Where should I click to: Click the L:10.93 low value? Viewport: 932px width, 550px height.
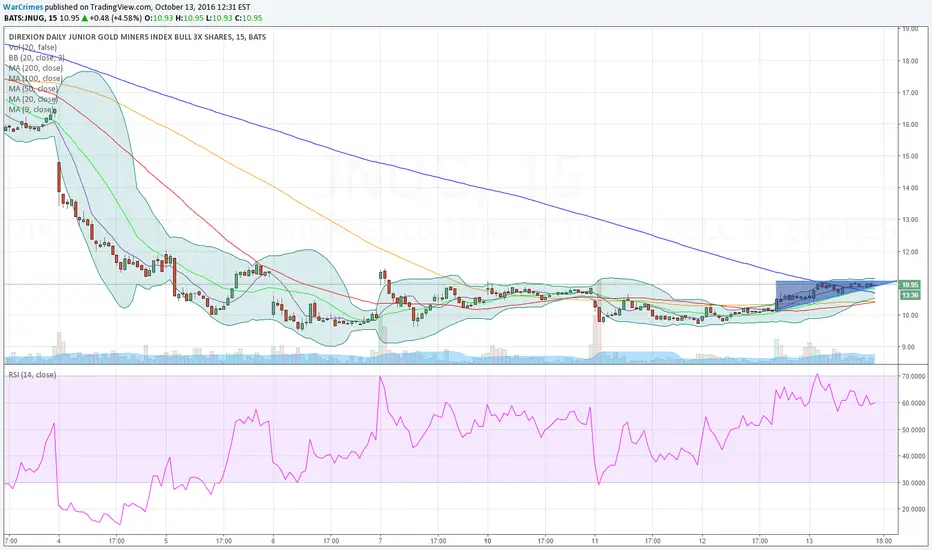[219, 18]
